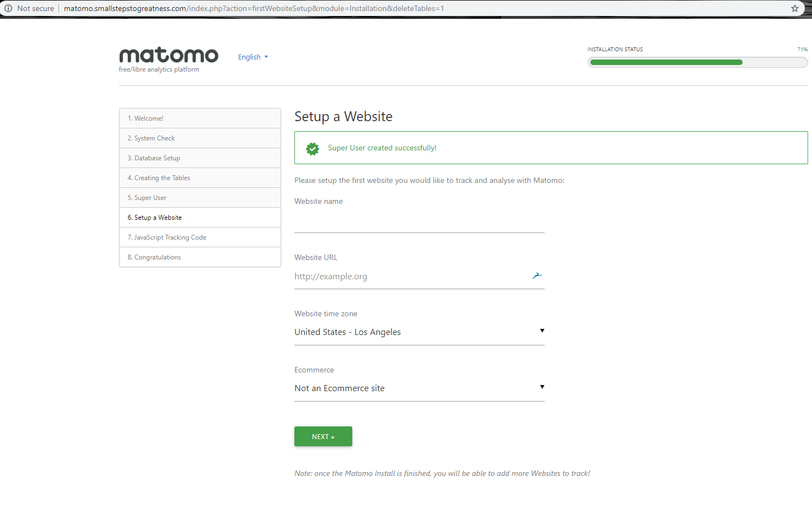Click the note about adding more Websites

point(442,473)
